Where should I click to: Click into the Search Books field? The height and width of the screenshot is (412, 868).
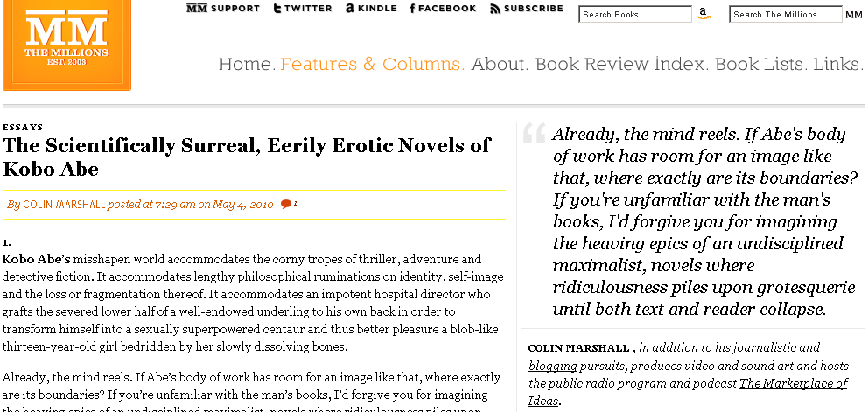click(x=635, y=14)
